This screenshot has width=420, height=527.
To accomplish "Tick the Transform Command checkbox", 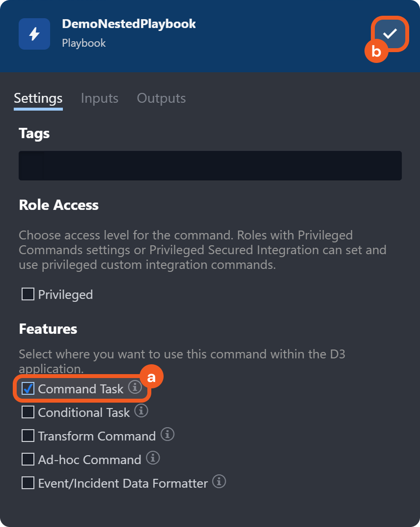I will (x=28, y=436).
